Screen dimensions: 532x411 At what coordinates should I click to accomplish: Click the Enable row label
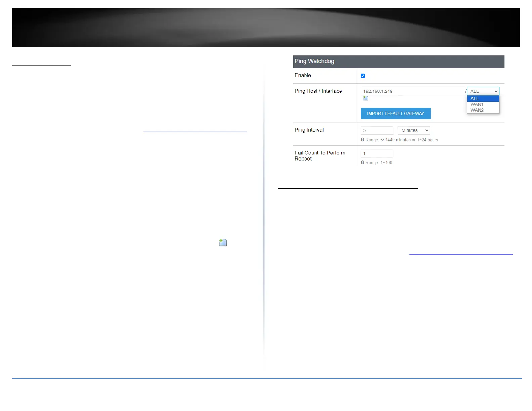tap(303, 76)
